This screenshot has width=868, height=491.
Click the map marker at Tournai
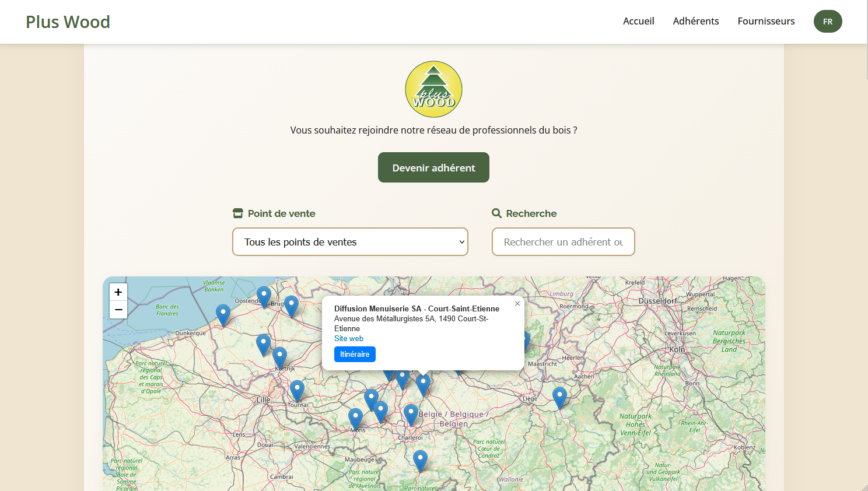297,390
